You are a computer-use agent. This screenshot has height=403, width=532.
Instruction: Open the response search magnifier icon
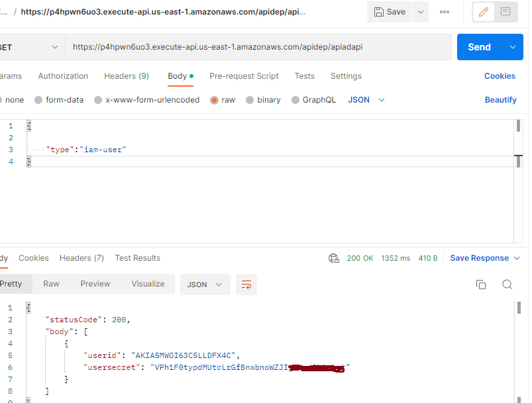click(x=507, y=285)
